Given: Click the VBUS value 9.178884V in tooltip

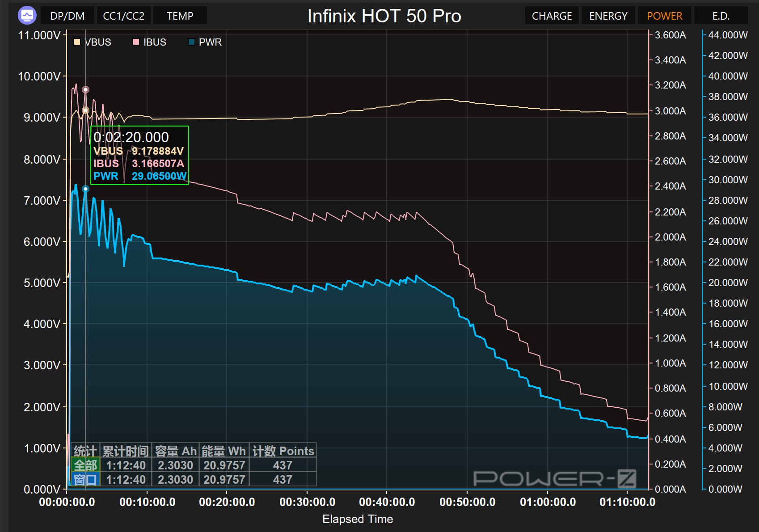Looking at the screenshot, I should [x=158, y=151].
